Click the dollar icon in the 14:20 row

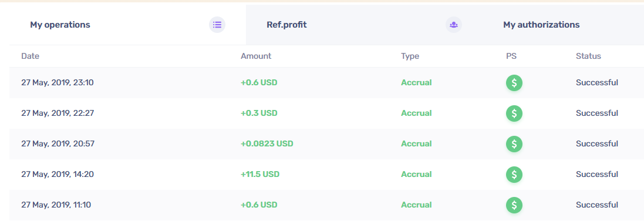tap(514, 174)
